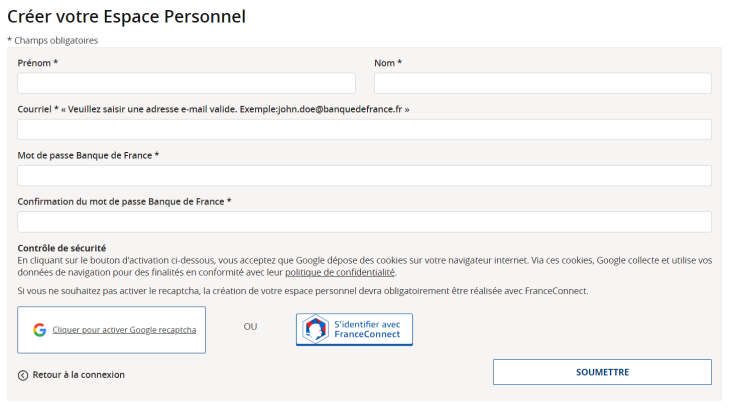Click the Contrôle de sécurité heading
Screen dimensions: 730x410
62,248
